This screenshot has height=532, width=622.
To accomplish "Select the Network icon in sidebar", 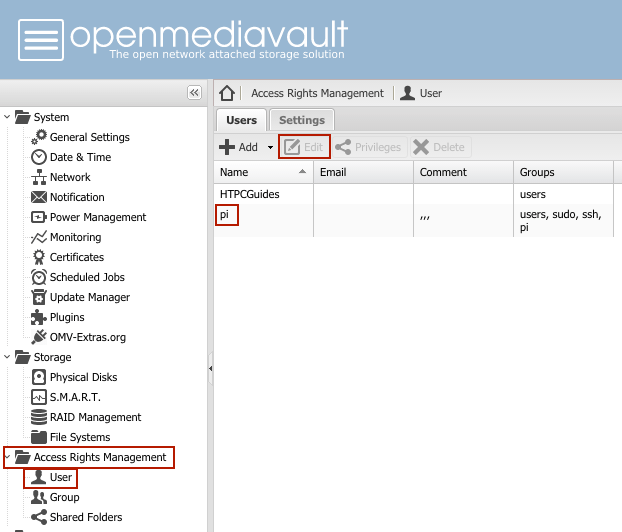I will [39, 177].
